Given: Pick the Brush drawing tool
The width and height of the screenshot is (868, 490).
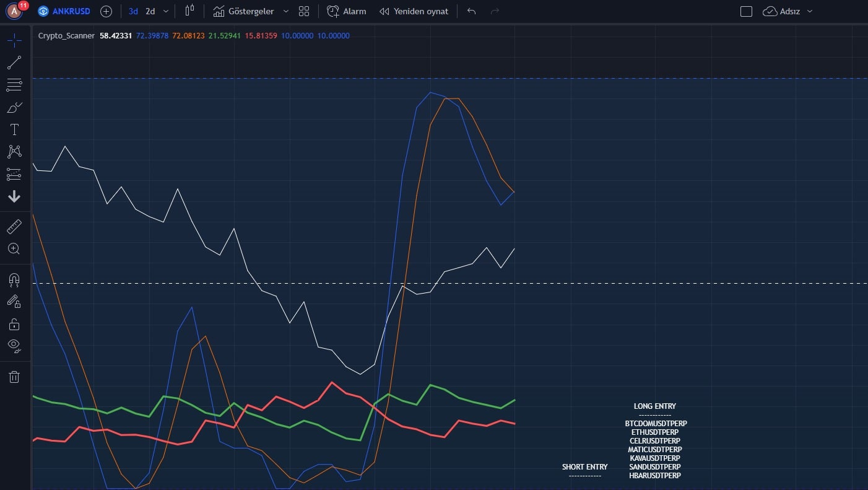Looking at the screenshot, I should tap(14, 107).
